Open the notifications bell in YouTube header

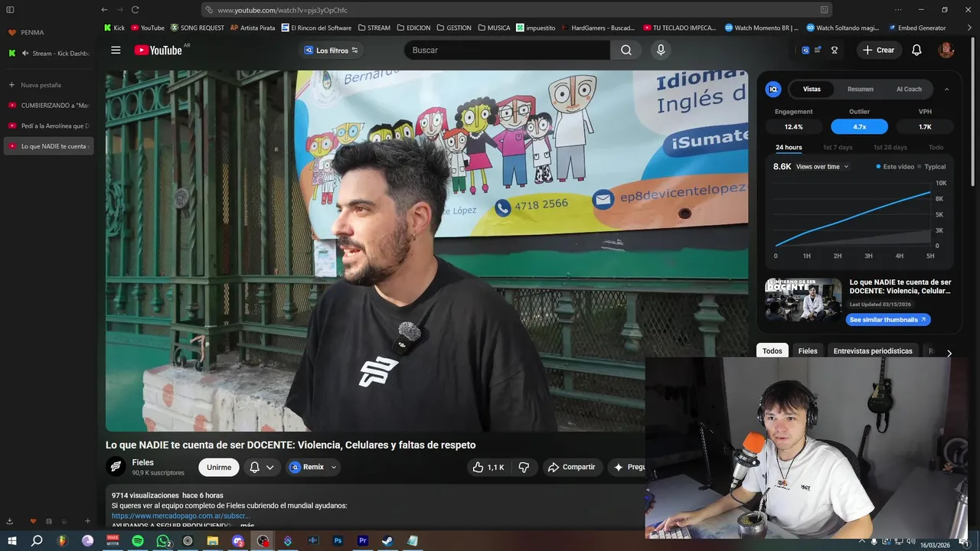click(x=916, y=51)
